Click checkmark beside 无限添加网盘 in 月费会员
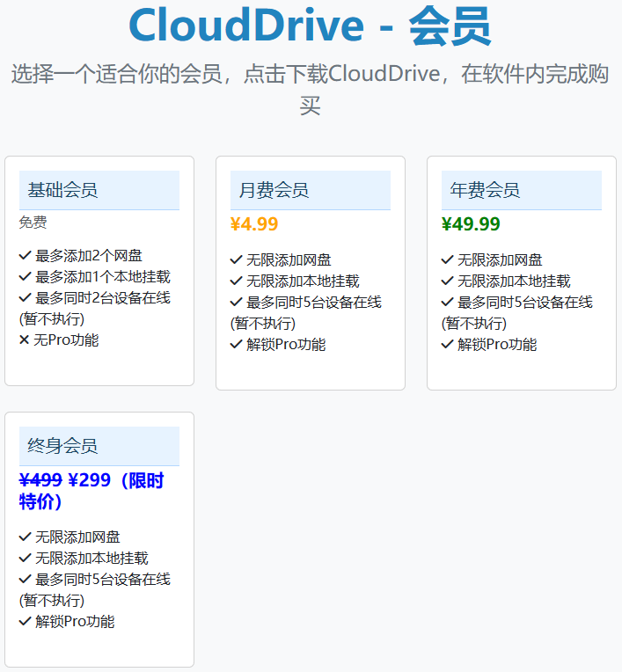Image resolution: width=622 pixels, height=672 pixels. coord(237,260)
